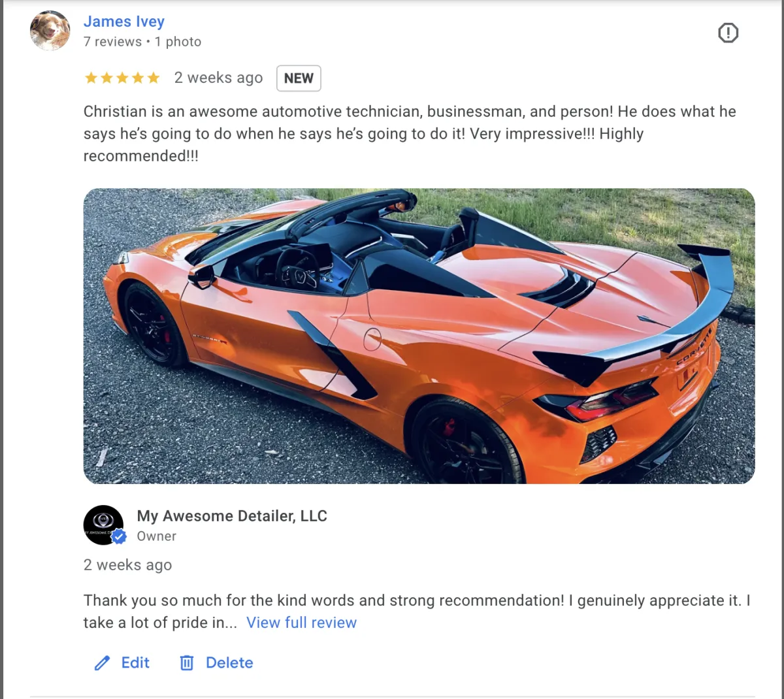This screenshot has width=784, height=699.
Task: Open the James Ivey name link
Action: tap(124, 22)
